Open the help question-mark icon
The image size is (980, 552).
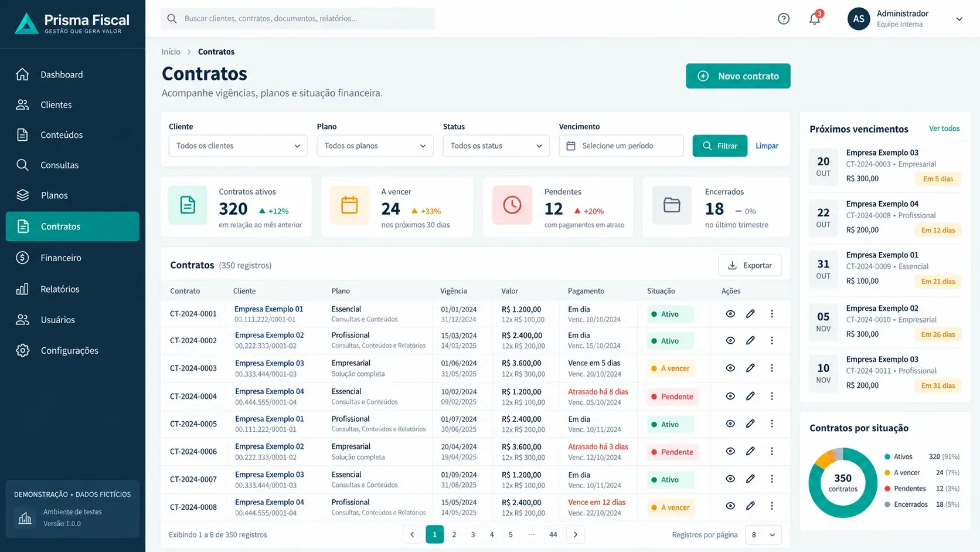coord(784,19)
